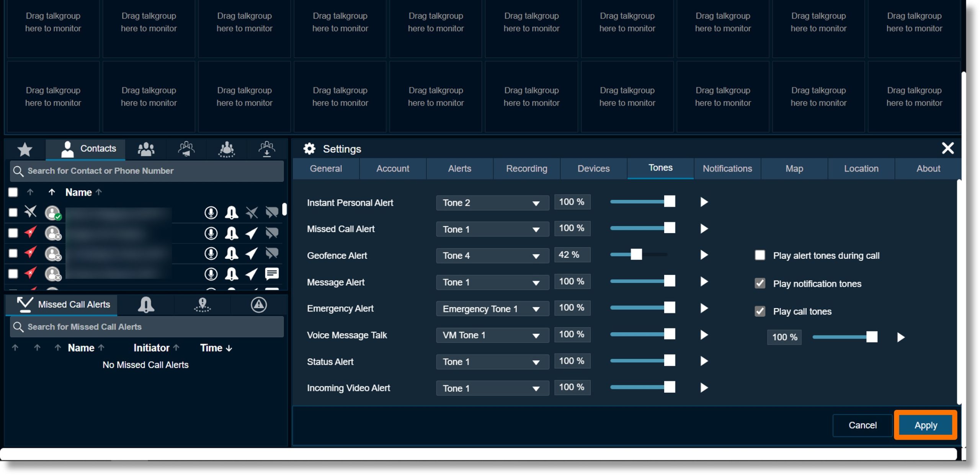Open Message Alert tone dropdown
980x475 pixels.
492,282
